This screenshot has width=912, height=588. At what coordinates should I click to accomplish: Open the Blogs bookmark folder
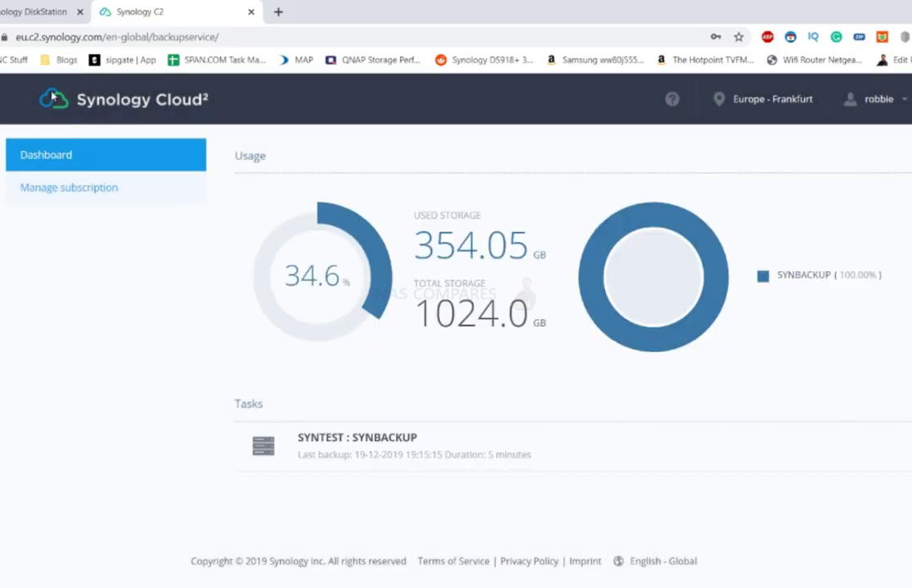click(x=58, y=60)
